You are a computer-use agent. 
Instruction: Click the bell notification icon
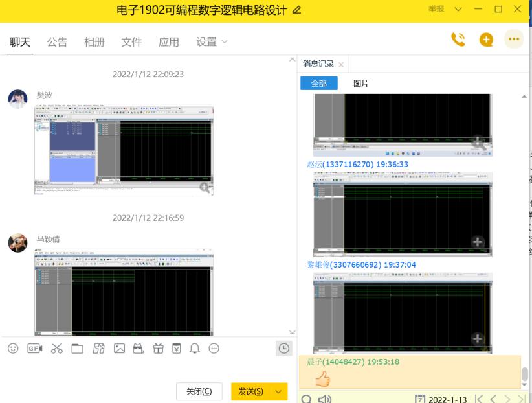coord(195,349)
